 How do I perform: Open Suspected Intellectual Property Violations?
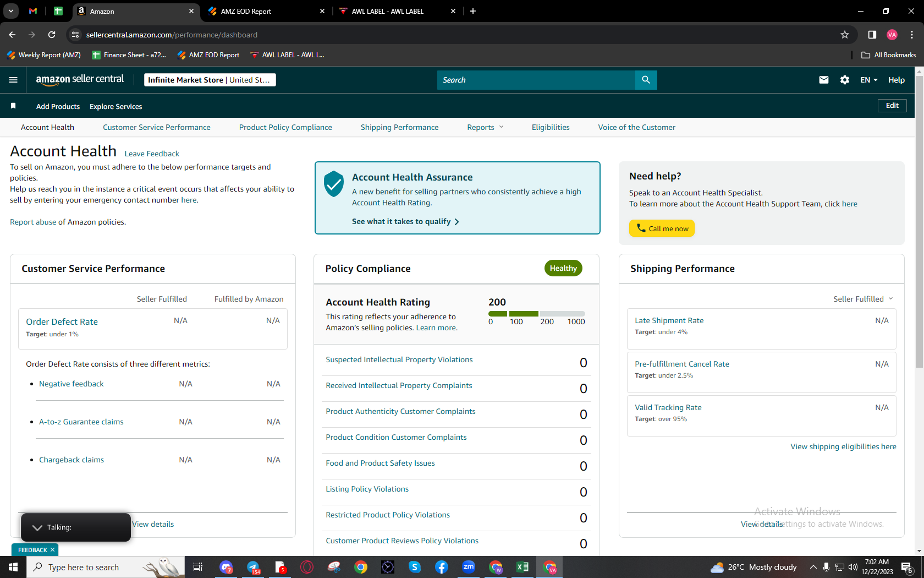coord(399,359)
